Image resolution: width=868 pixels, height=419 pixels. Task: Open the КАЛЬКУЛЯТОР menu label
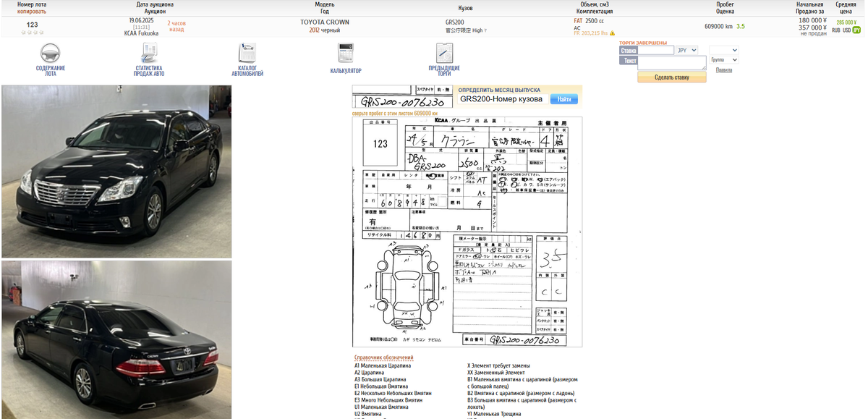coord(346,71)
